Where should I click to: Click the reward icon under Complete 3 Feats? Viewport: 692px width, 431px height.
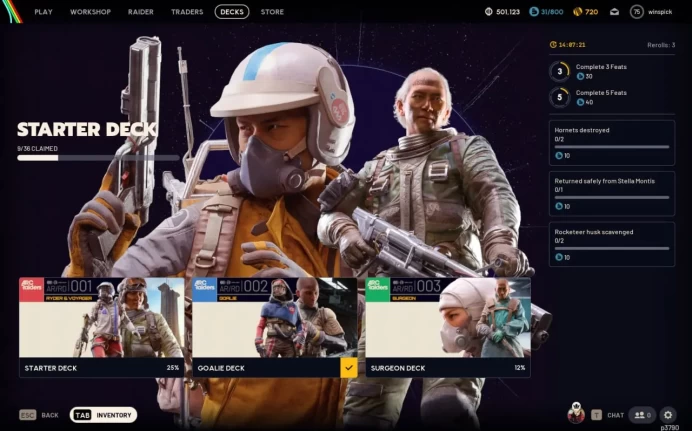click(x=580, y=76)
